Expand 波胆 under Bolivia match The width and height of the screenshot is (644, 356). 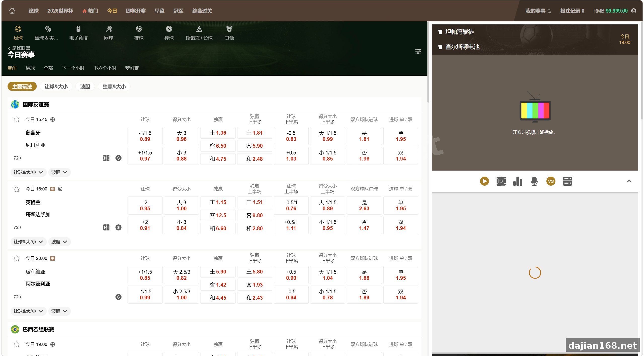(59, 311)
